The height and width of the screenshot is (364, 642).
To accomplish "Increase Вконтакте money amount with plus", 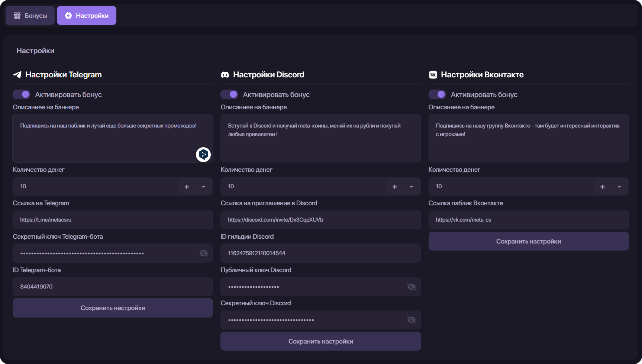I will click(x=603, y=187).
